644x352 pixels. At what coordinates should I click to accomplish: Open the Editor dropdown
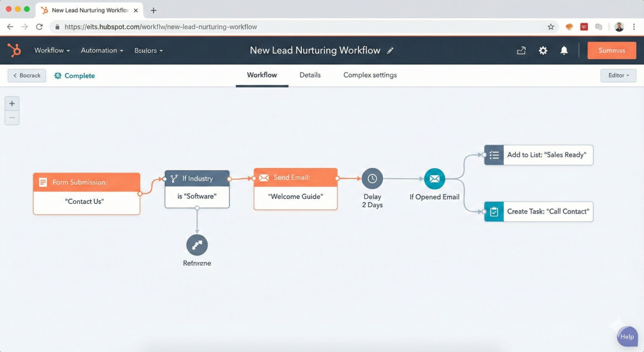[x=618, y=76]
